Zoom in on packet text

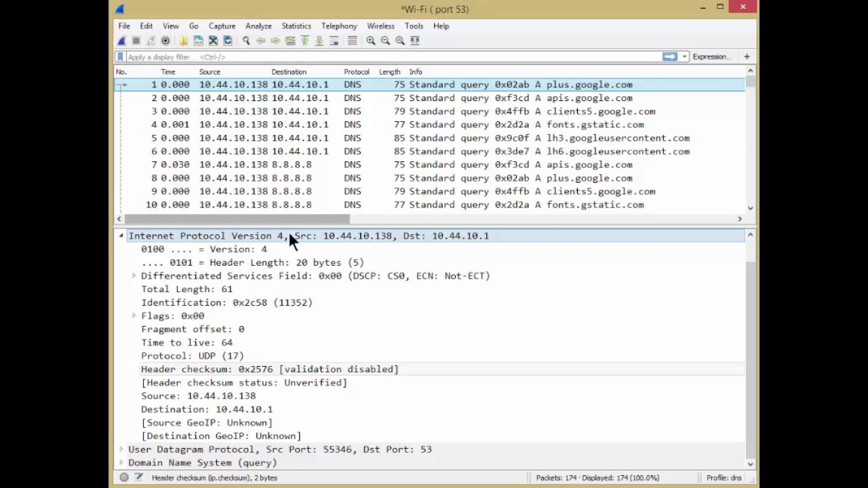click(x=370, y=41)
